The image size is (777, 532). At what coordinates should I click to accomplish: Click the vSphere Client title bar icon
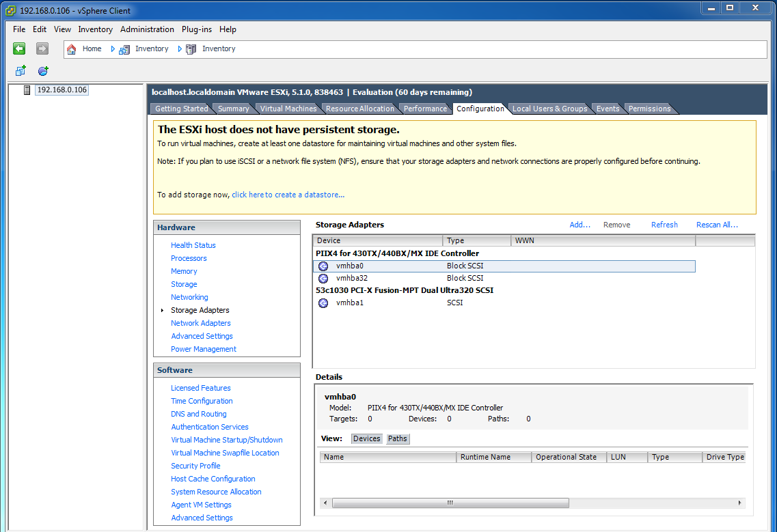10,10
